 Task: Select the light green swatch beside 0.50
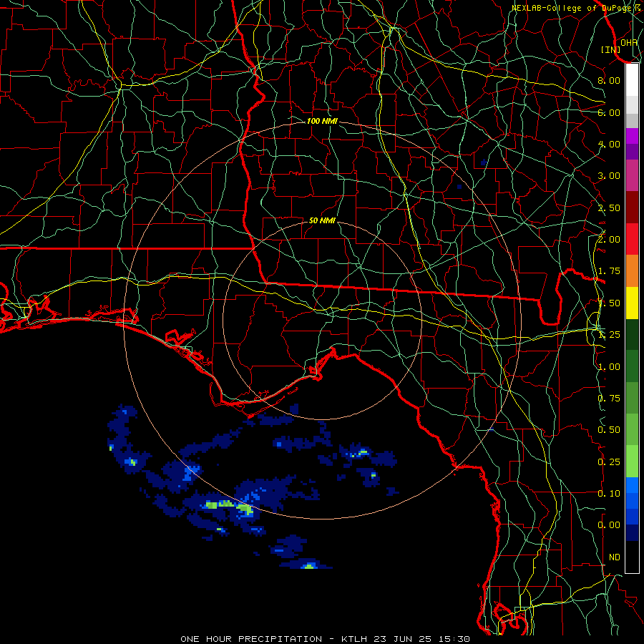pos(632,429)
